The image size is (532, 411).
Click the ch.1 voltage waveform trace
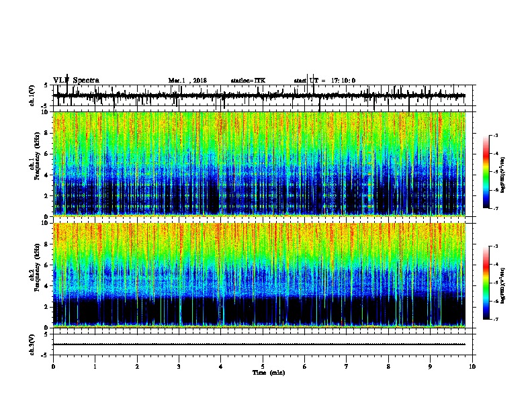259,95
